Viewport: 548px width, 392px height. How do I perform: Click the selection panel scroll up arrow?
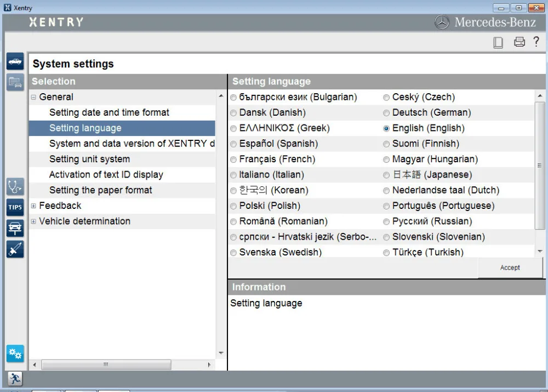(x=221, y=96)
